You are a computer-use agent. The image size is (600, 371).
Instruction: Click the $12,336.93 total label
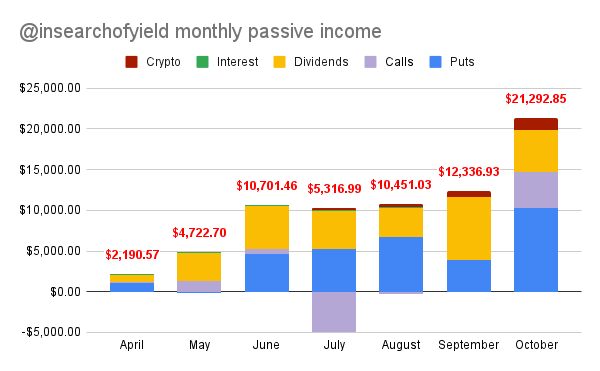pyautogui.click(x=469, y=172)
